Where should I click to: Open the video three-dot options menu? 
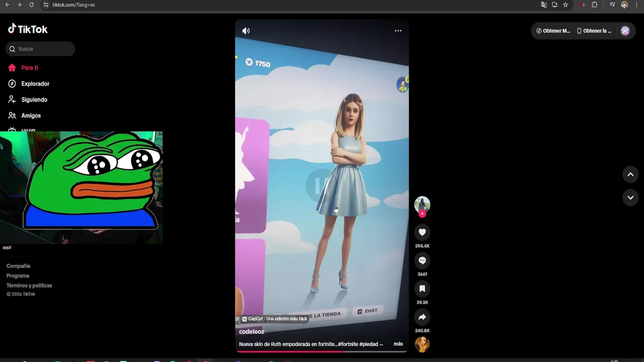(398, 31)
